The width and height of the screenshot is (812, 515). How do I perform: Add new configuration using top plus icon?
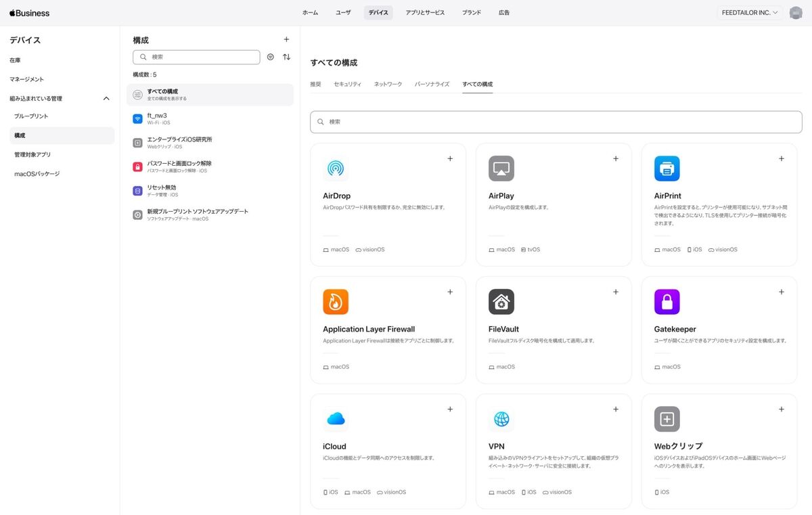286,40
